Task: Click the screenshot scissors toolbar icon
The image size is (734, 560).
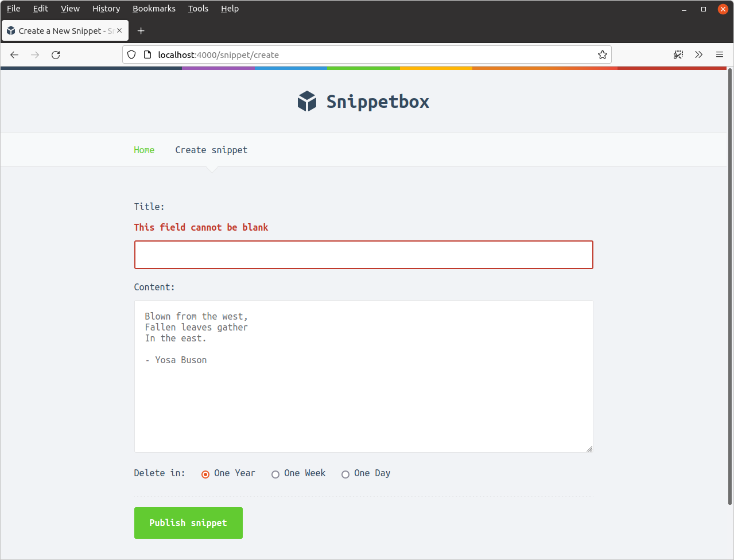Action: [678, 55]
